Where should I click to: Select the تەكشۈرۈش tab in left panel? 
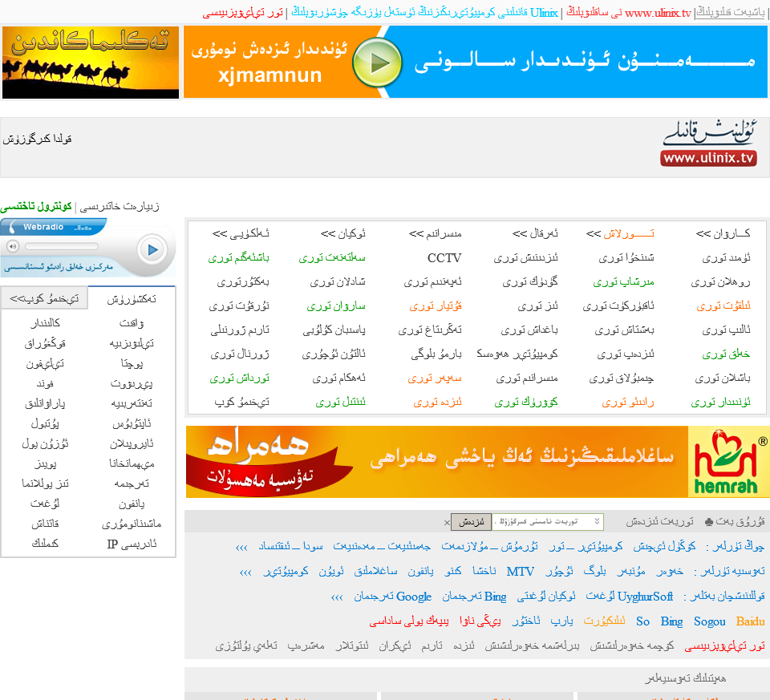(x=132, y=299)
